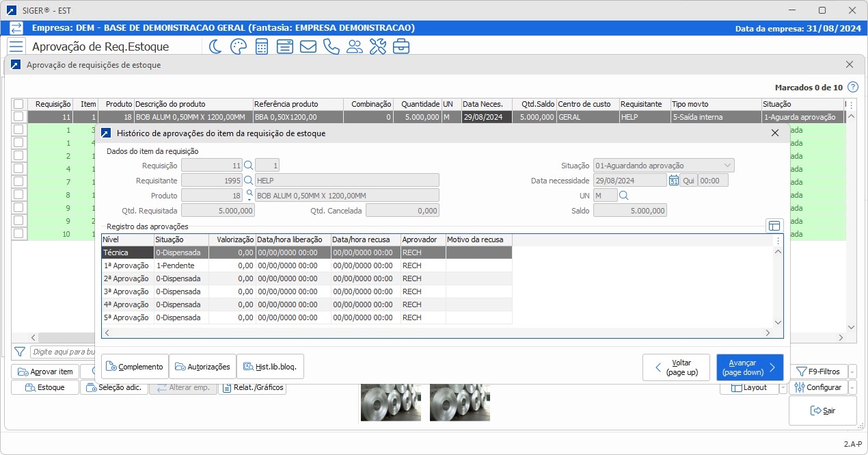The image size is (868, 455).
Task: Open the hamburger menu at top left
Action: tap(16, 46)
